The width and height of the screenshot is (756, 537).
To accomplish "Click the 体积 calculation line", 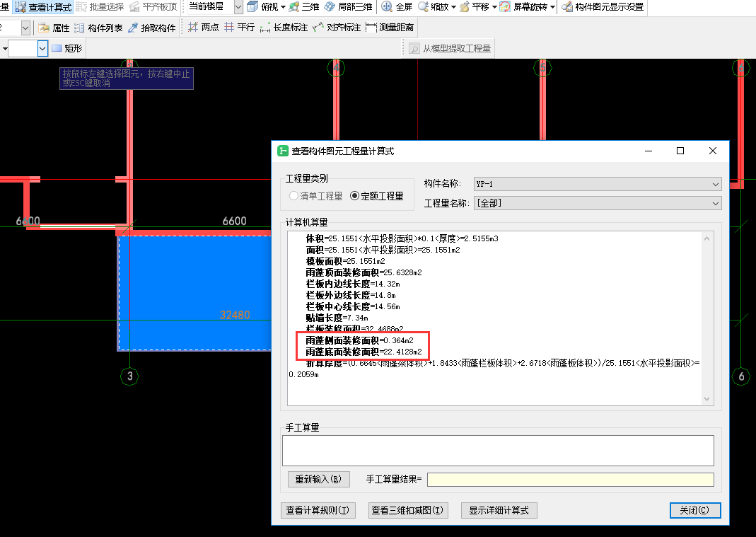I will point(402,238).
